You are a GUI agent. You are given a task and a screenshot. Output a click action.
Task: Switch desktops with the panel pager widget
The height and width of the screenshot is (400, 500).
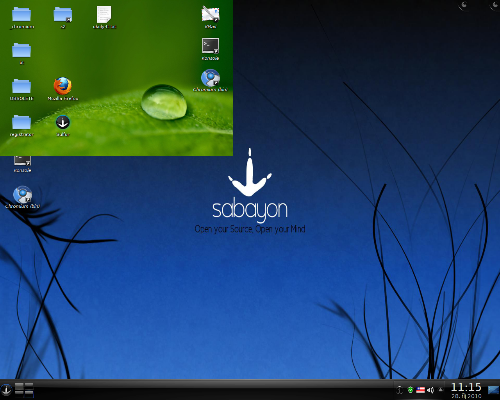pyautogui.click(x=24, y=390)
